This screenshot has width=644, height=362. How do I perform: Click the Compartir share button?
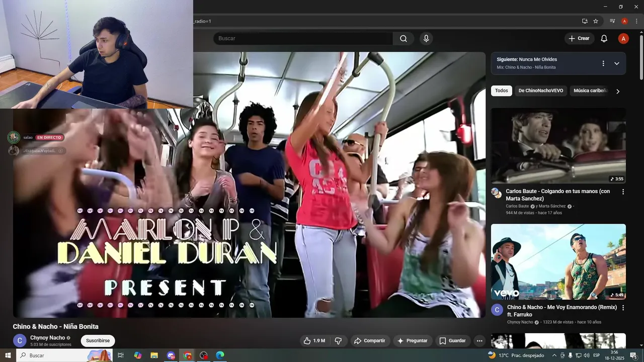(x=369, y=341)
